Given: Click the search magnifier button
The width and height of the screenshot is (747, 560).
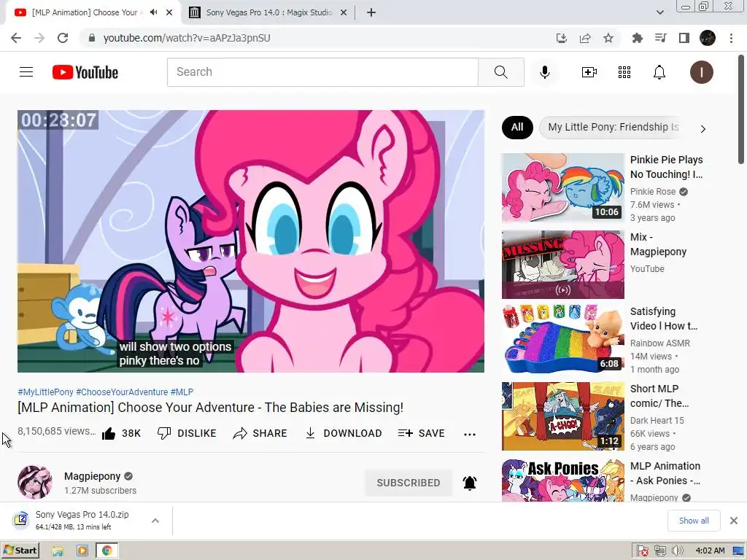Looking at the screenshot, I should (500, 72).
